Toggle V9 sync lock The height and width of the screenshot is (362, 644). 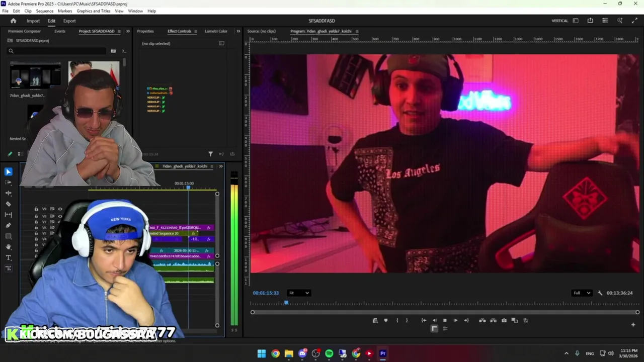[x=52, y=209]
